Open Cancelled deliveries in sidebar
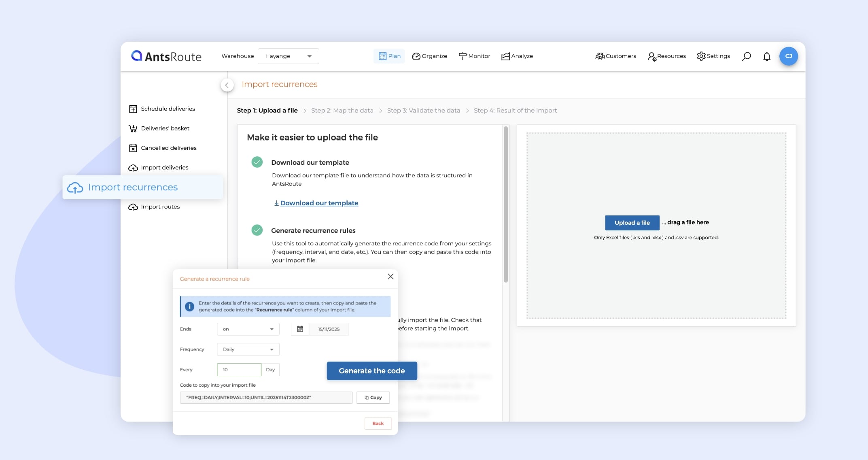The height and width of the screenshot is (460, 868). [168, 148]
